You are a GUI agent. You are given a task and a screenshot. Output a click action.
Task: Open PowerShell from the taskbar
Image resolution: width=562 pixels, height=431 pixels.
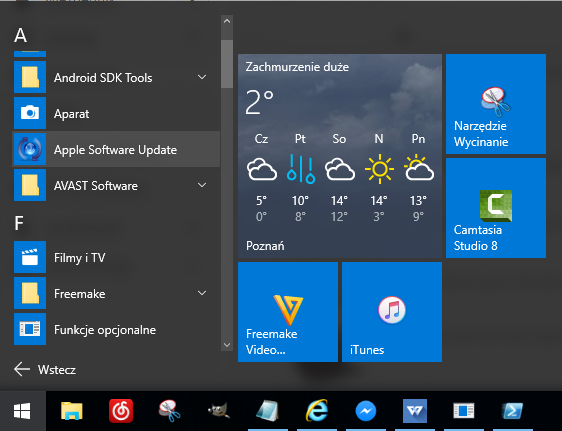coord(513,411)
